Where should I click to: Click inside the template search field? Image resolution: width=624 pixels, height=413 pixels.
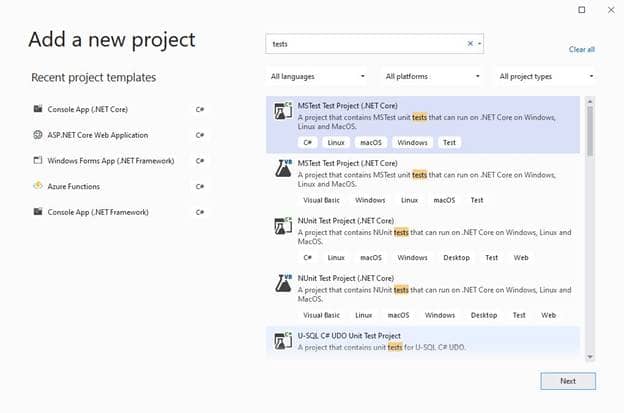[366, 44]
